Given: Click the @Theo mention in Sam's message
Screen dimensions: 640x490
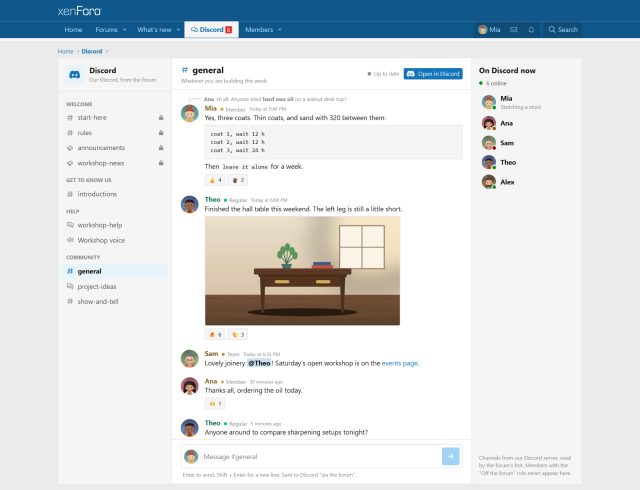Looking at the screenshot, I should click(x=260, y=363).
